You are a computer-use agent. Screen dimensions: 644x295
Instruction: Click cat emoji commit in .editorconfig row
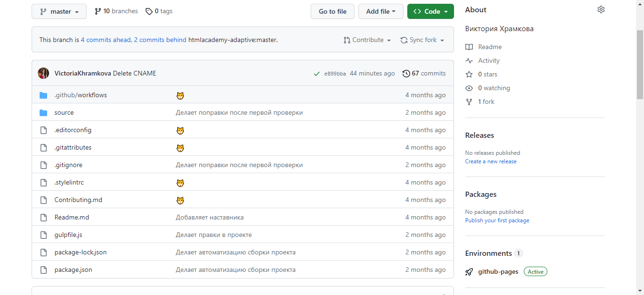coord(180,130)
